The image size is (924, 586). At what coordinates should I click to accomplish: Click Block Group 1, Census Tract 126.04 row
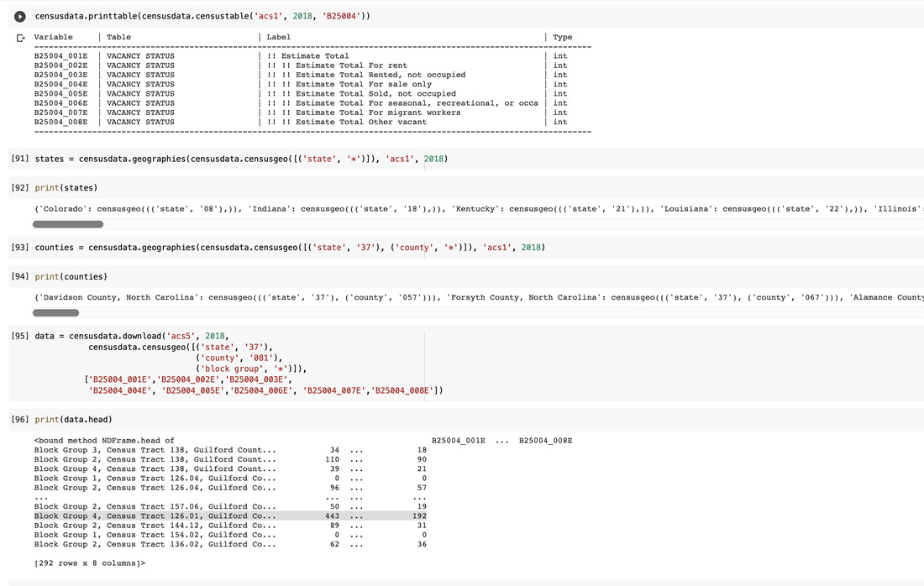pos(230,479)
